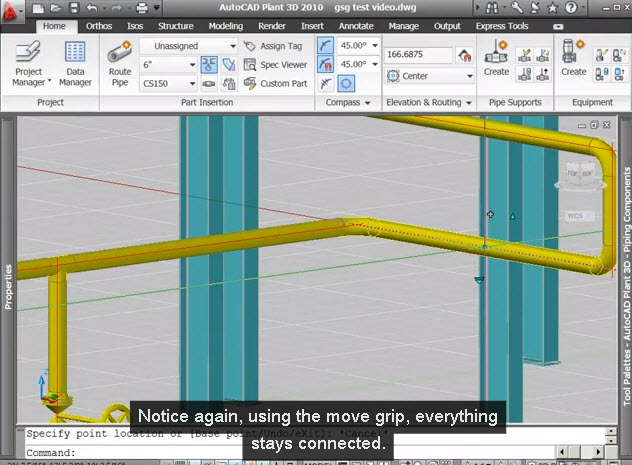Open the Modeling tab
The height and width of the screenshot is (465, 632).
(x=226, y=26)
